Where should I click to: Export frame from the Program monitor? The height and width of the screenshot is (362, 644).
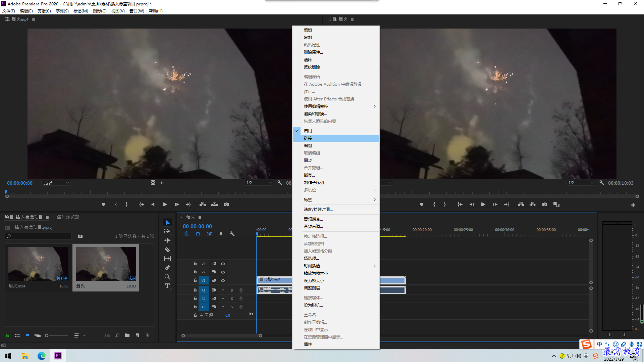pyautogui.click(x=545, y=204)
